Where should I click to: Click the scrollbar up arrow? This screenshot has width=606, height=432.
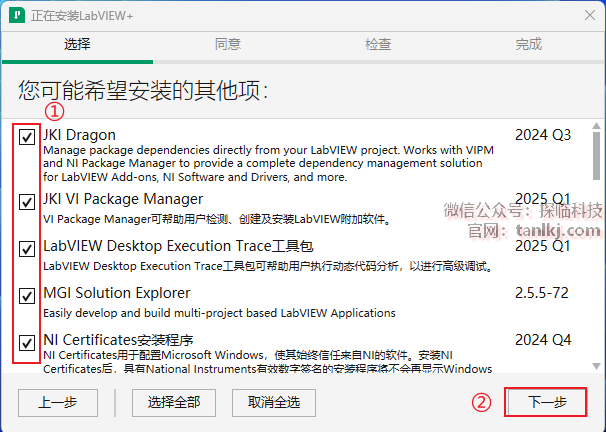pyautogui.click(x=596, y=126)
